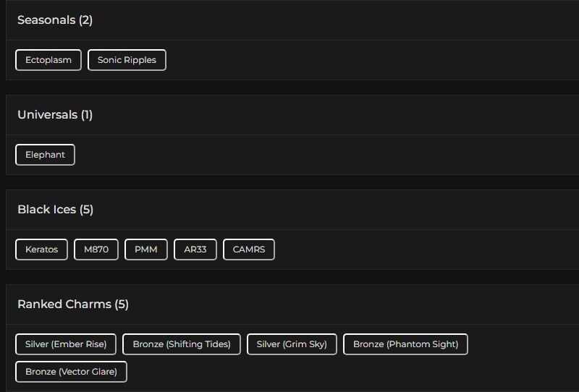Select the Ectoplasm tag
This screenshot has height=392, width=579.
click(x=48, y=60)
